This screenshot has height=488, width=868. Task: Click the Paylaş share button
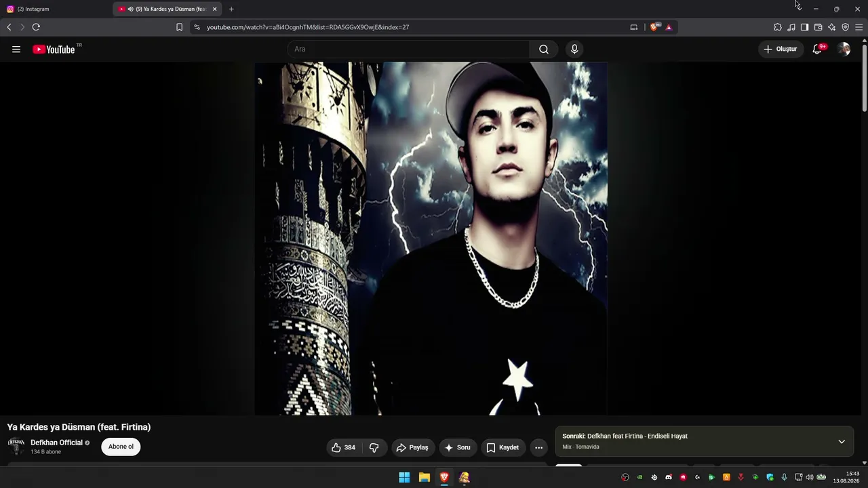(x=412, y=447)
